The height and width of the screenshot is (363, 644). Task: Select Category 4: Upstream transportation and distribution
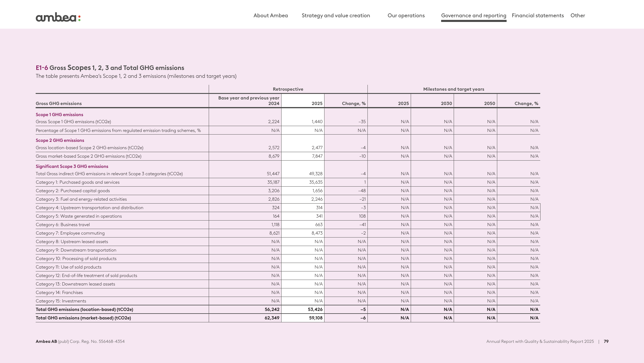pos(89,208)
